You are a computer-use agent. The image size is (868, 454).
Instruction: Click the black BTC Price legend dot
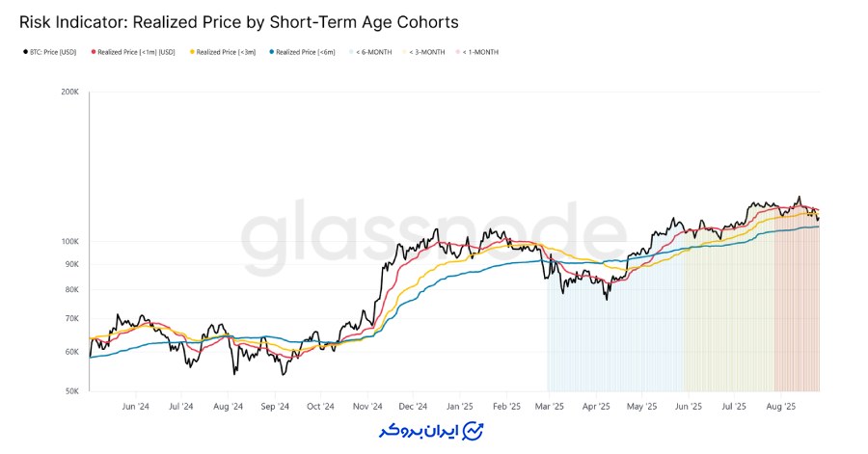(x=25, y=52)
